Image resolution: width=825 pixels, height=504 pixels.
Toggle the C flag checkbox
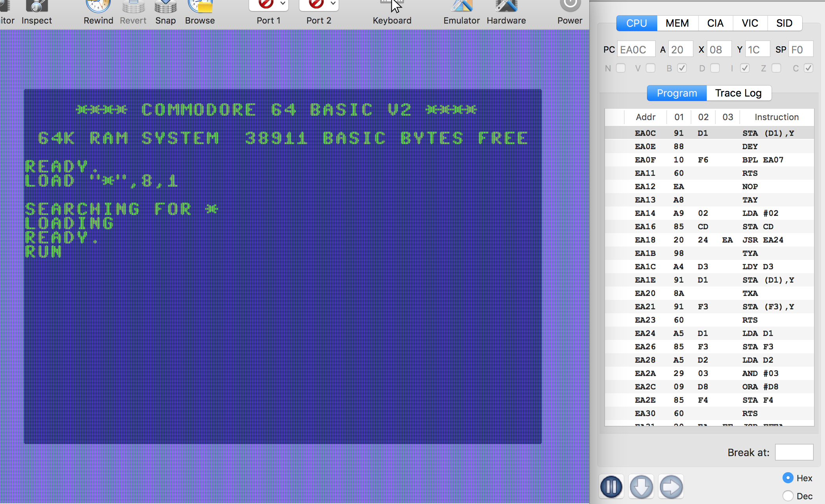coord(808,68)
